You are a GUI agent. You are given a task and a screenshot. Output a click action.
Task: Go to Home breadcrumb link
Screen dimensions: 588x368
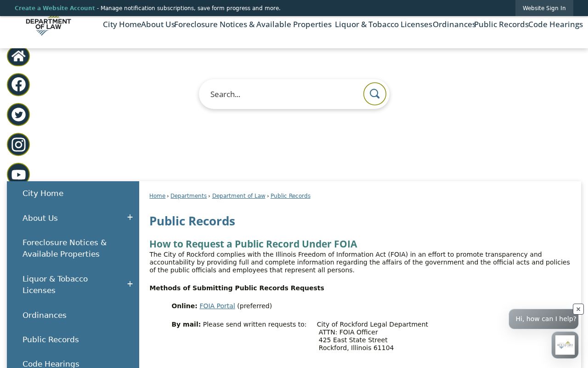tap(157, 196)
